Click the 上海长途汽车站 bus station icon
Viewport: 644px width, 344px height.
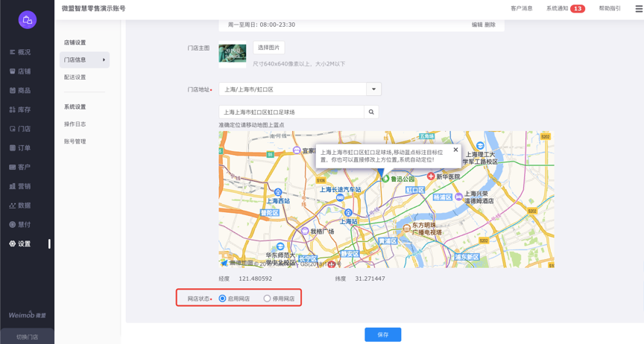pyautogui.click(x=340, y=197)
